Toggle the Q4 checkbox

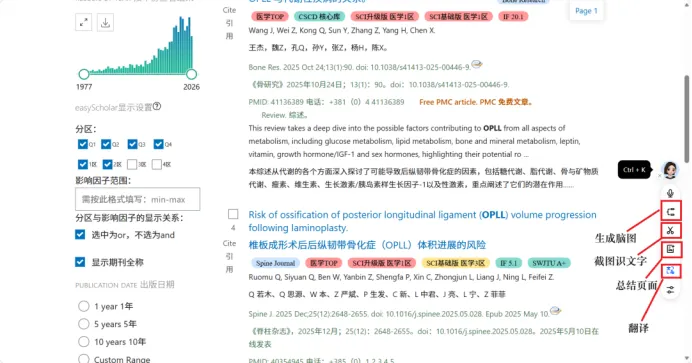pyautogui.click(x=158, y=144)
